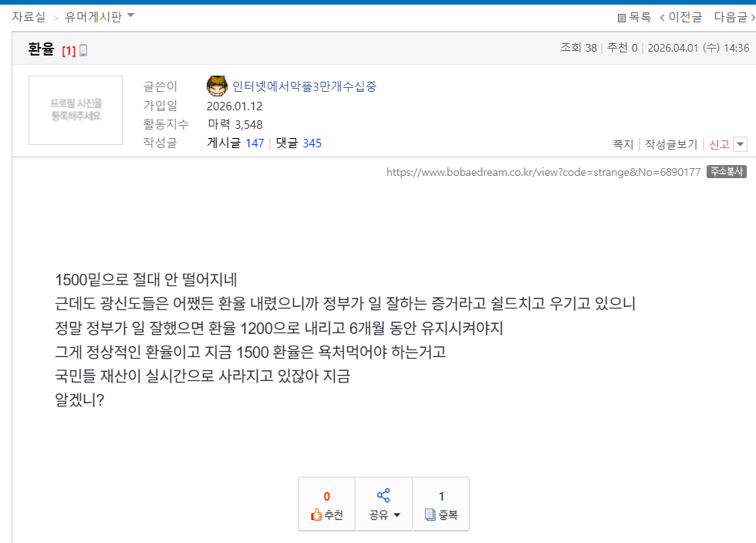Viewport: 756px width, 543px height.
Task: Click the share icon above 공유
Action: [x=383, y=496]
